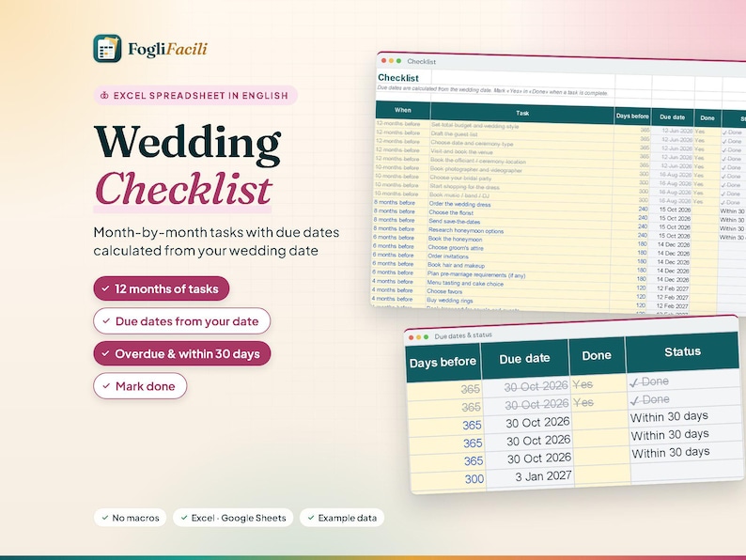The width and height of the screenshot is (746, 560).
Task: Click the FogliFacili spreadsheet logo icon
Action: coord(107,49)
